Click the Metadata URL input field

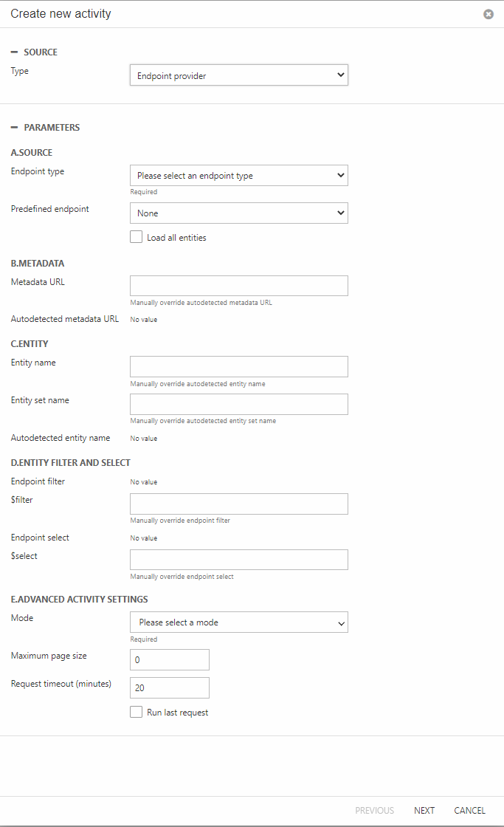(238, 286)
